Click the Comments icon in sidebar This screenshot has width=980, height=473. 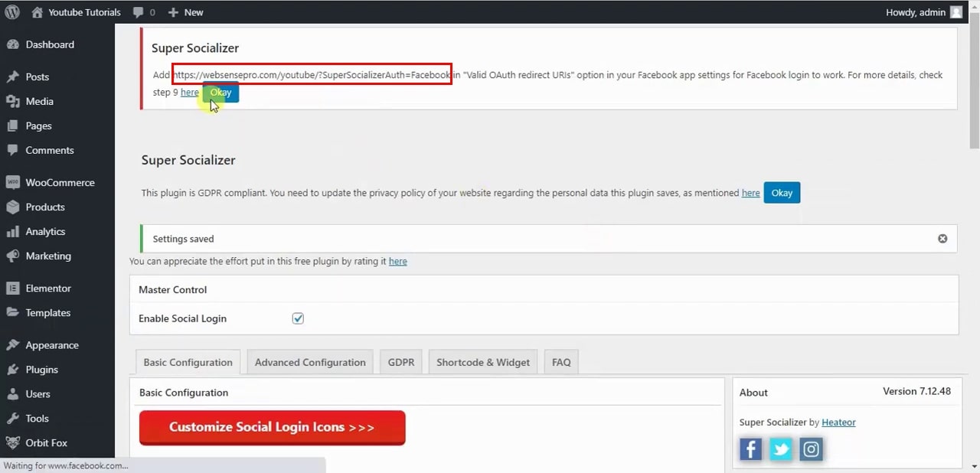(x=12, y=150)
